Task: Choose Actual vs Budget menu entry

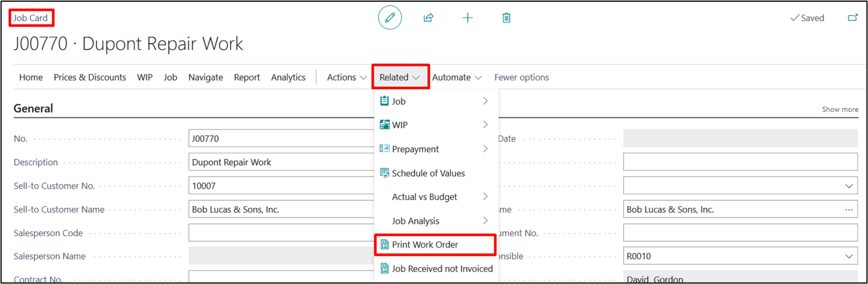Action: pyautogui.click(x=424, y=197)
